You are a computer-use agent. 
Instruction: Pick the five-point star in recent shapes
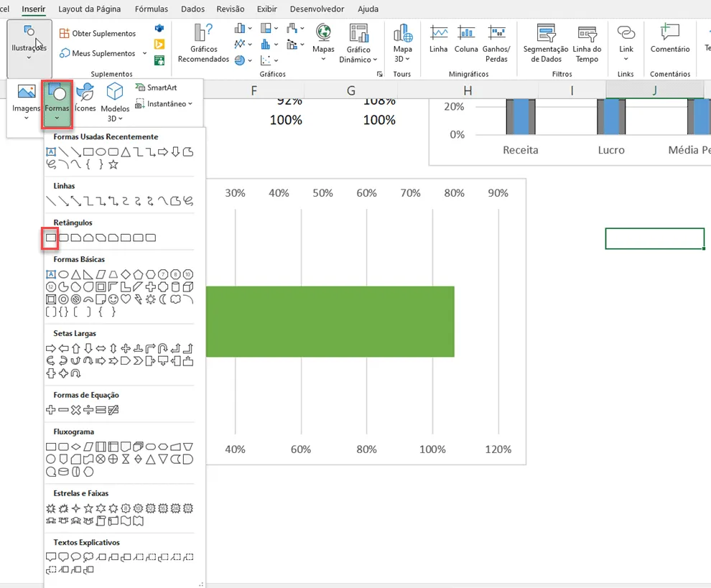pos(113,164)
